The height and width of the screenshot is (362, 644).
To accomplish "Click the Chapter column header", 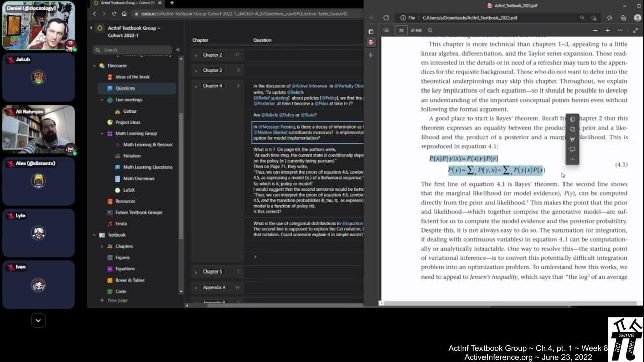I will [x=200, y=40].
